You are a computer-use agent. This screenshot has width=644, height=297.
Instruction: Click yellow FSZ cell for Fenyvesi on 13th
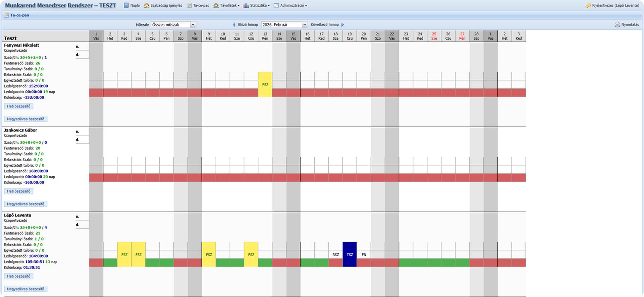coord(265,84)
